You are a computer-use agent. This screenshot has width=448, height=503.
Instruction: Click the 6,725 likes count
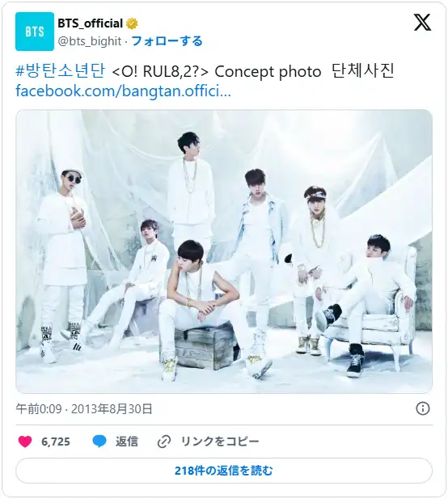tap(56, 442)
